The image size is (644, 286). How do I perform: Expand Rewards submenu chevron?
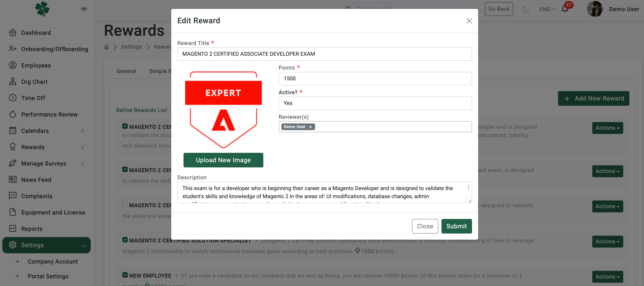point(83,147)
